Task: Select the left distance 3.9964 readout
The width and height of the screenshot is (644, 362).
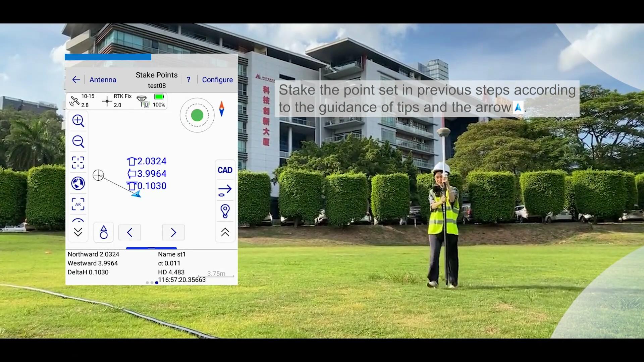Action: 147,174
